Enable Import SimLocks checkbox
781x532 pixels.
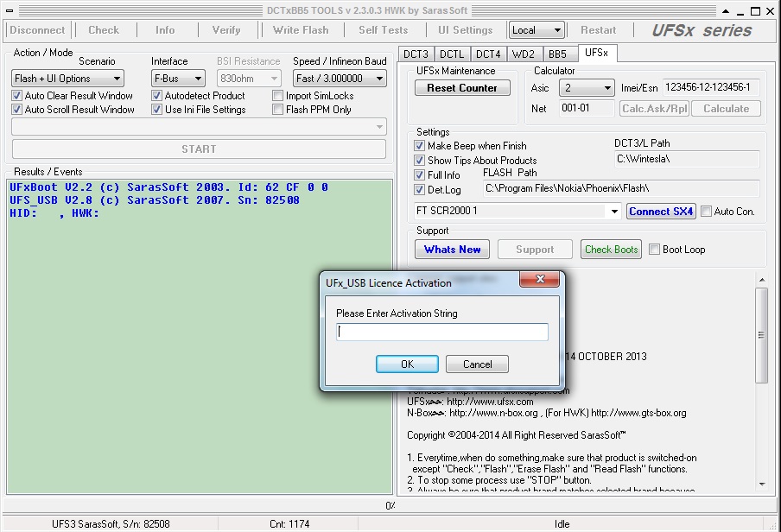pos(278,96)
